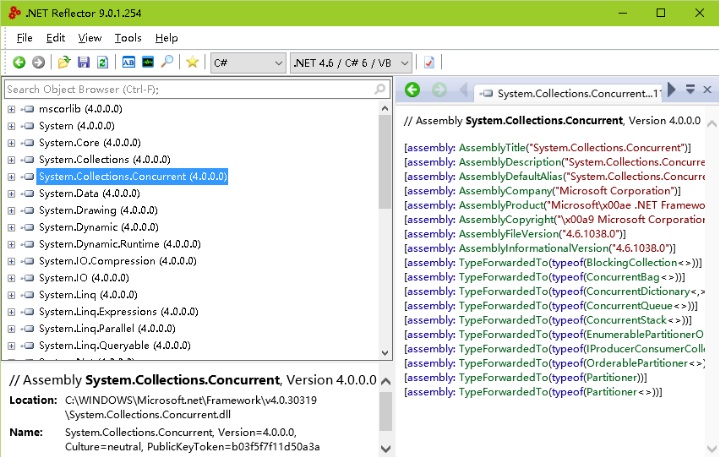This screenshot has width=719, height=457.
Task: Open the Tools menu
Action: pos(128,37)
